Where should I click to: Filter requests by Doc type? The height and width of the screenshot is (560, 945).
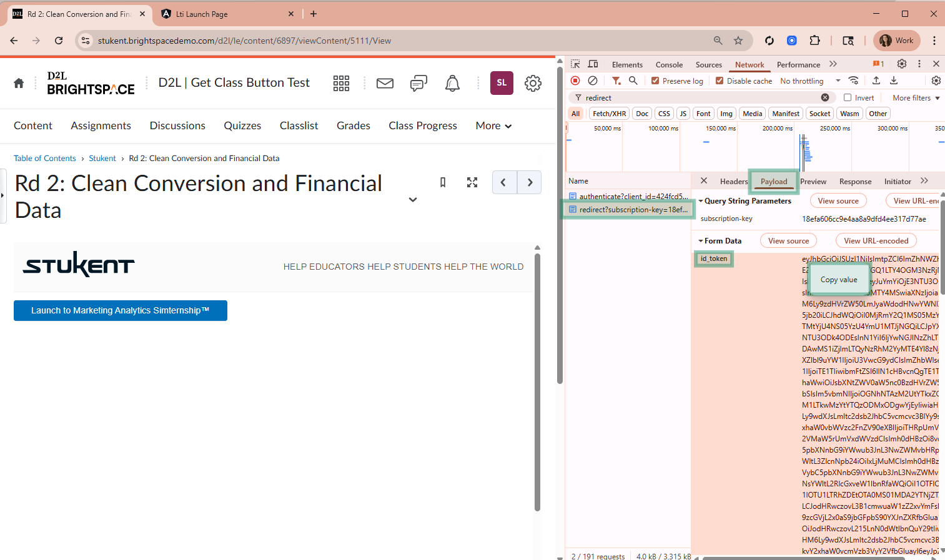[x=642, y=114]
